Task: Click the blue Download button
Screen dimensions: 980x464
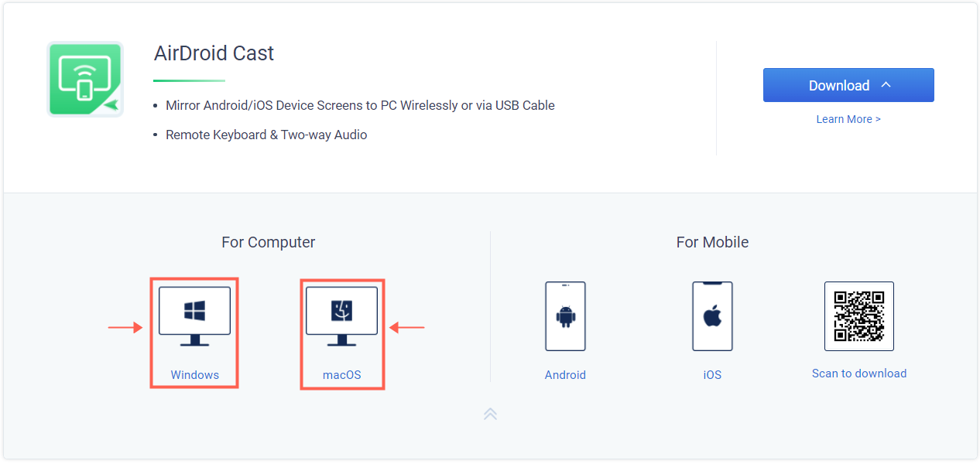Action: pyautogui.click(x=848, y=85)
